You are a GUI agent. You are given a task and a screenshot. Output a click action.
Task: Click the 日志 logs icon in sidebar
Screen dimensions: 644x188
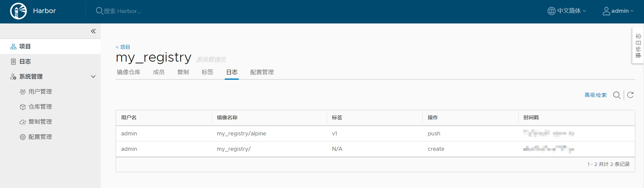tap(13, 62)
